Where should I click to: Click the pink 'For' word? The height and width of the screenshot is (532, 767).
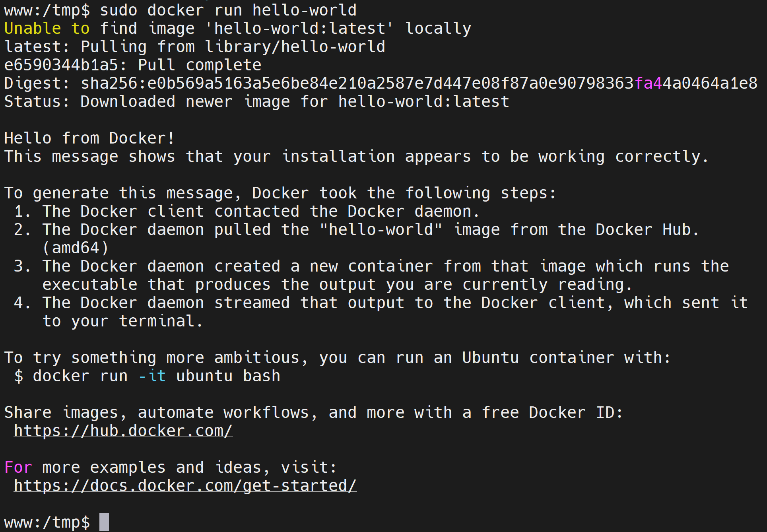click(18, 468)
